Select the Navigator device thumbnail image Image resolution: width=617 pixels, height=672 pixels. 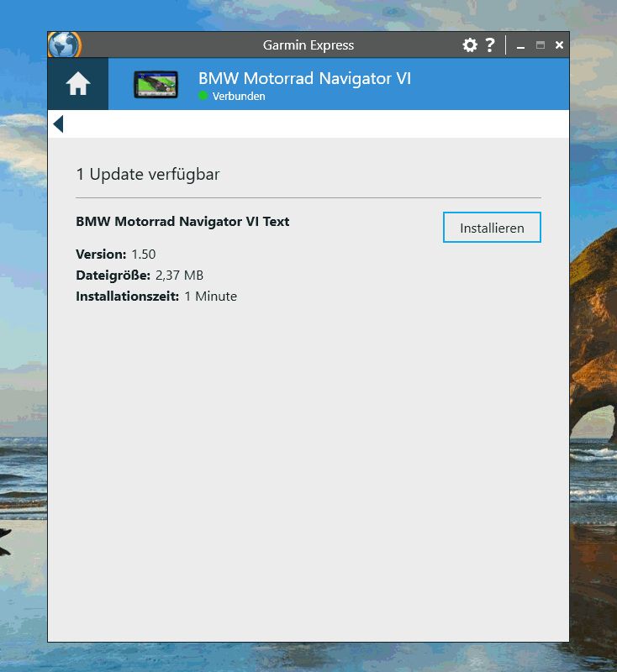pos(156,84)
